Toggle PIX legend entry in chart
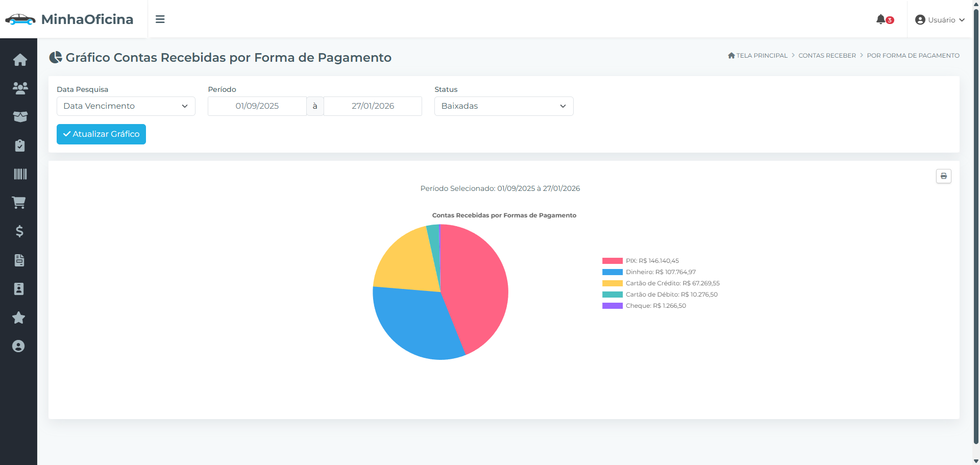Screen dimensions: 980x465 coord(641,261)
